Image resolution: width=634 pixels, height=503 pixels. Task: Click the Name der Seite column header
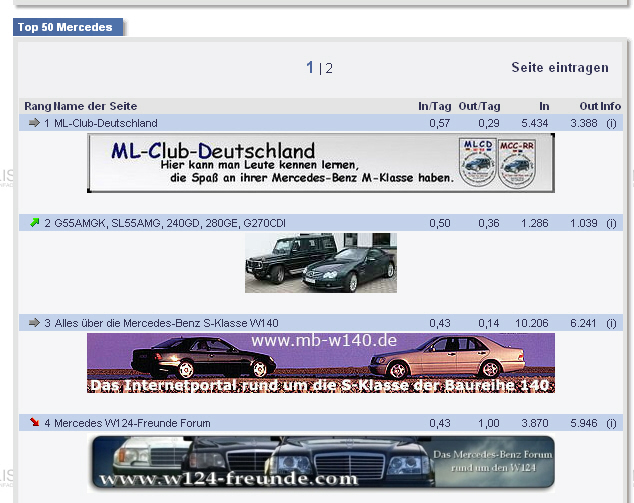coord(95,106)
